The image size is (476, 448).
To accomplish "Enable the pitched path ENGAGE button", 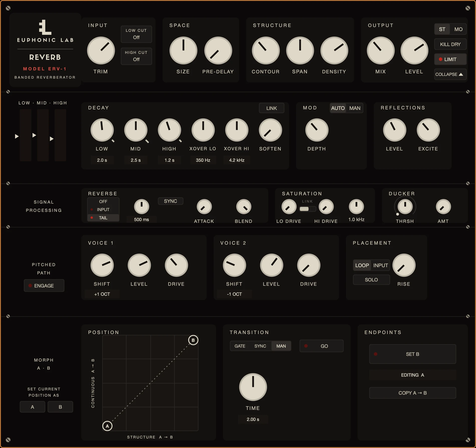I will click(44, 286).
